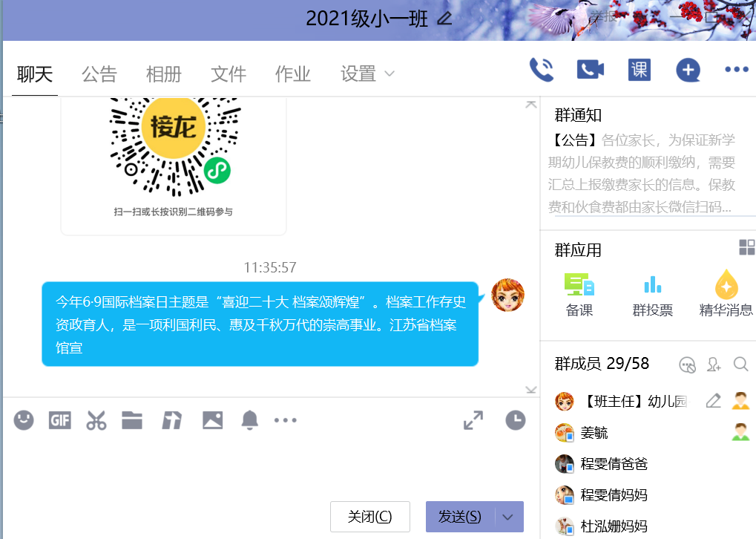Click the green admin badge beside 姜毓
The image size is (756, 539).
point(740,432)
